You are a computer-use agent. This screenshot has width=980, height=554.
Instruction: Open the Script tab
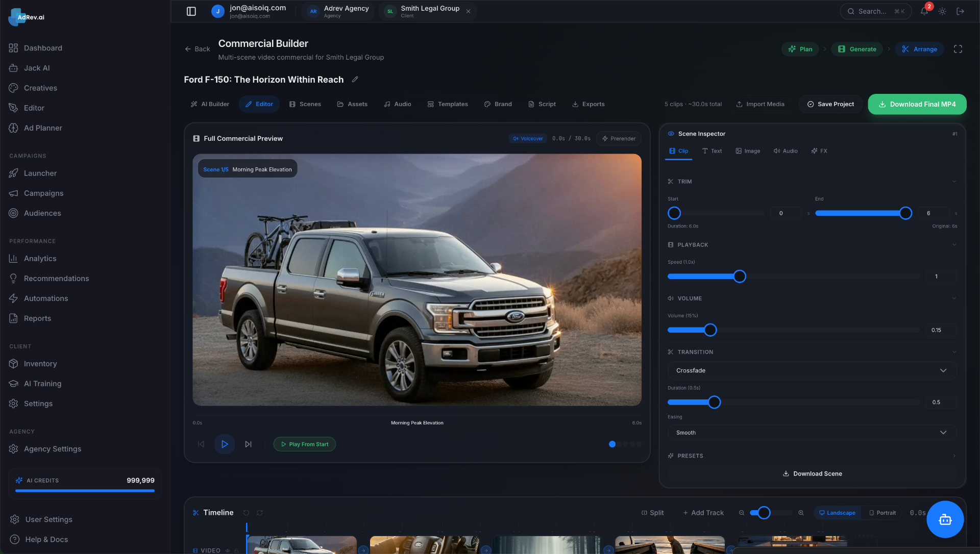[542, 104]
